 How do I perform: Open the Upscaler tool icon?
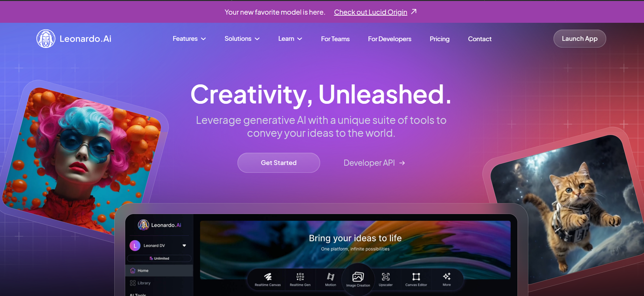click(x=385, y=277)
